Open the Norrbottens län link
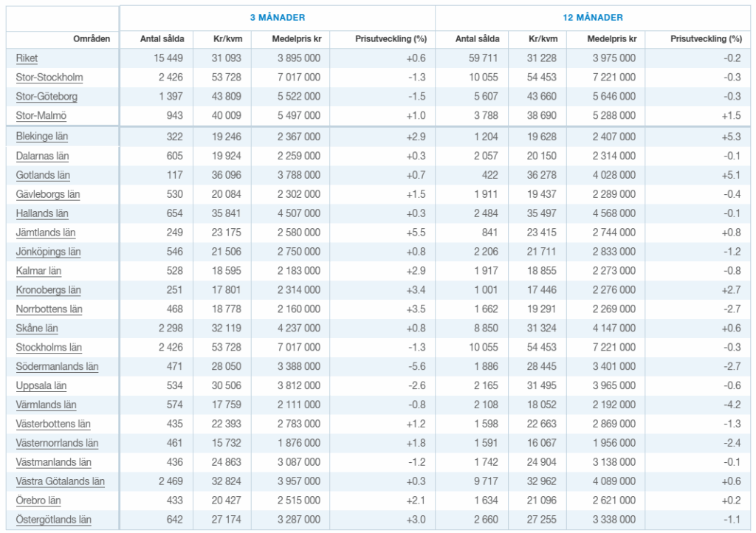Screen dimensions: 756x533 click(x=49, y=309)
